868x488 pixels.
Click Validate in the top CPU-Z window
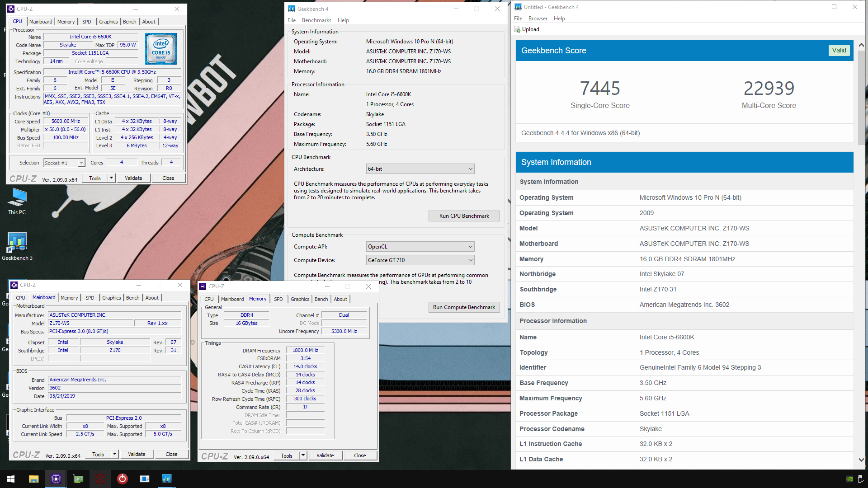coord(133,178)
